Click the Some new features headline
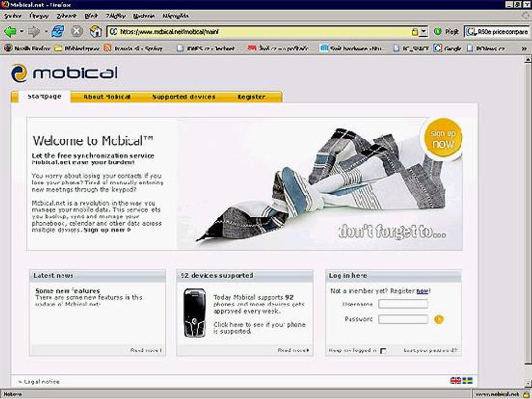Image resolution: width=532 pixels, height=399 pixels. point(68,291)
